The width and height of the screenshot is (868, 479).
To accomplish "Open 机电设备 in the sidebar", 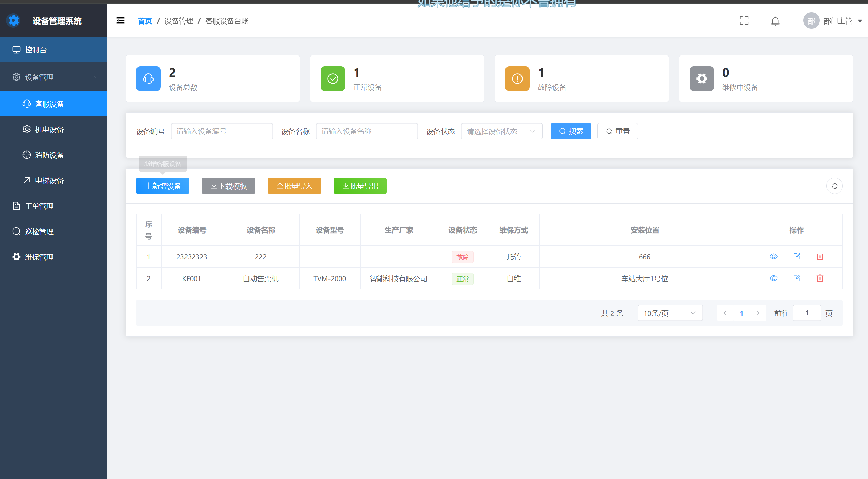I will tap(49, 130).
